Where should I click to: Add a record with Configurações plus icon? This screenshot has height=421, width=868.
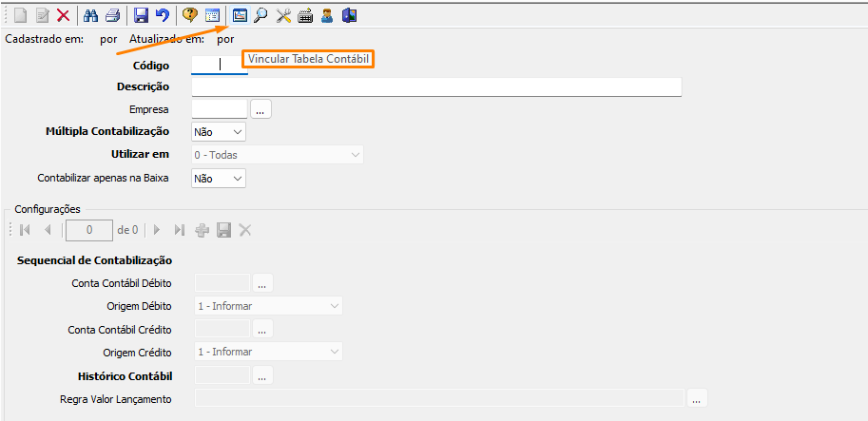coord(203,230)
